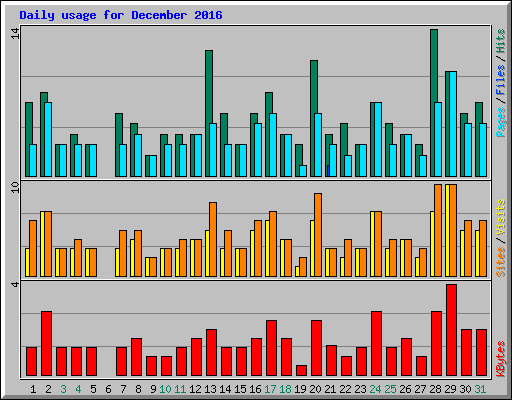512x400 pixels.
Task: Click day label 12 on the axis
Action: click(x=195, y=389)
